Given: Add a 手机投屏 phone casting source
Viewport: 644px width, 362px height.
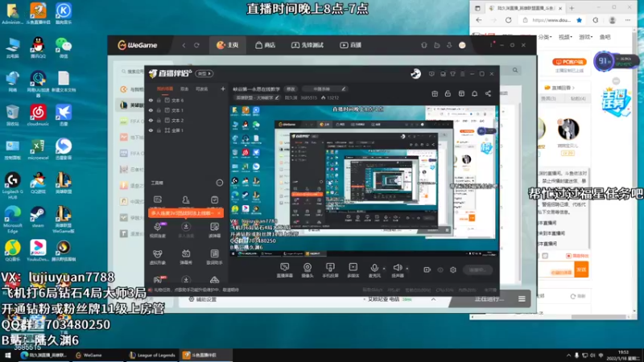Looking at the screenshot, I should point(330,270).
